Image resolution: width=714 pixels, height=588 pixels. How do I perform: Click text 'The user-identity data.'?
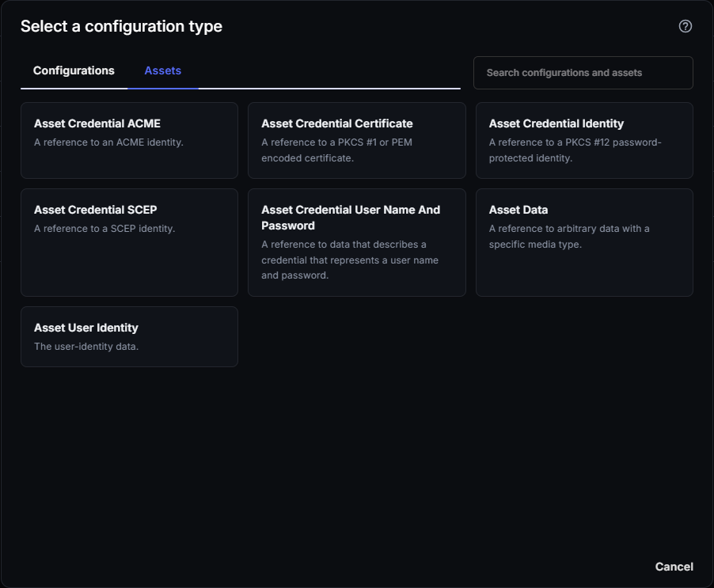point(86,347)
